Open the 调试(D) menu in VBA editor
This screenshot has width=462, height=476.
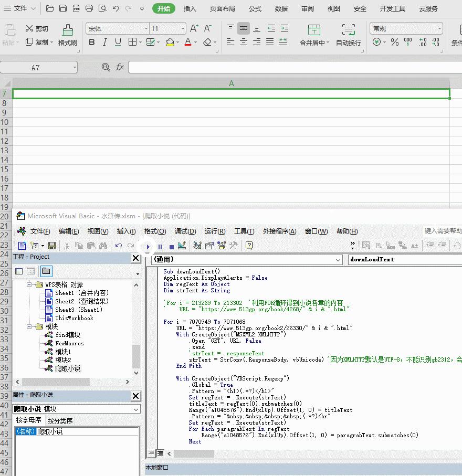[x=185, y=231]
